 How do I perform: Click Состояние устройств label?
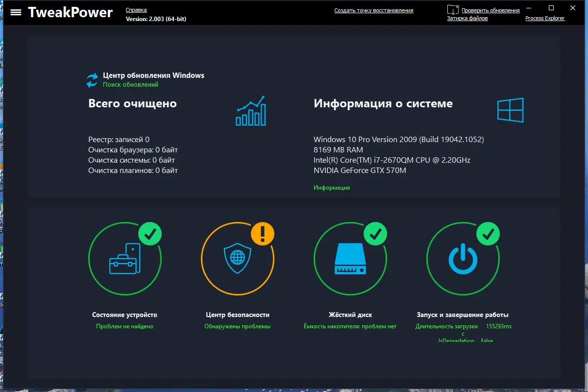click(124, 315)
